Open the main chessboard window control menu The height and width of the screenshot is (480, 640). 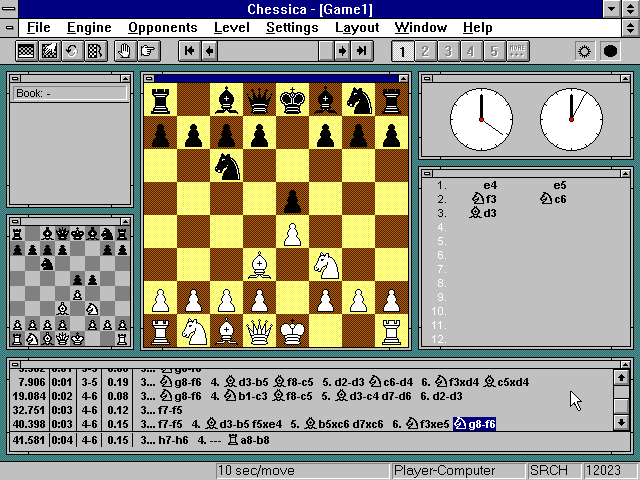149,78
